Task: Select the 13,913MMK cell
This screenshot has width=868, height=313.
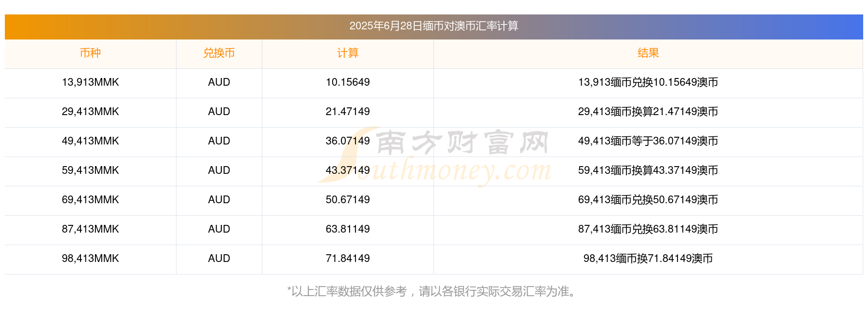Action: [90, 82]
